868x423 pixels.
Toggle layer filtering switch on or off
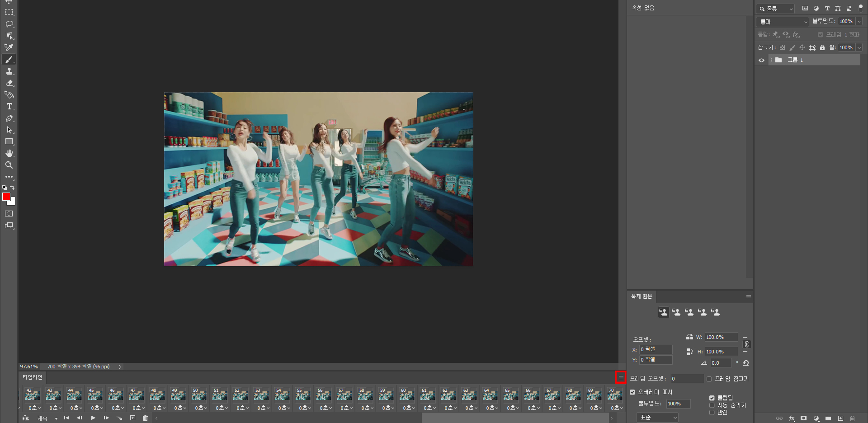pos(861,8)
